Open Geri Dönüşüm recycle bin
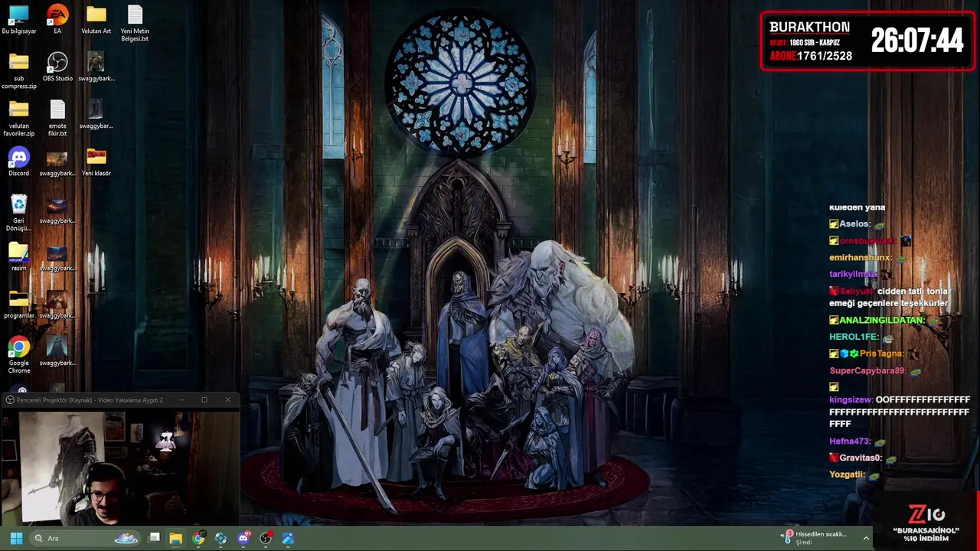This screenshot has height=551, width=980. (x=18, y=213)
